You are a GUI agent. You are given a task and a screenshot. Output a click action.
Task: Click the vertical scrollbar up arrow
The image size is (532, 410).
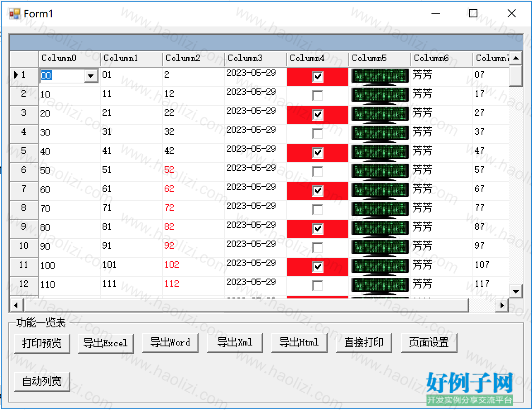click(x=516, y=58)
